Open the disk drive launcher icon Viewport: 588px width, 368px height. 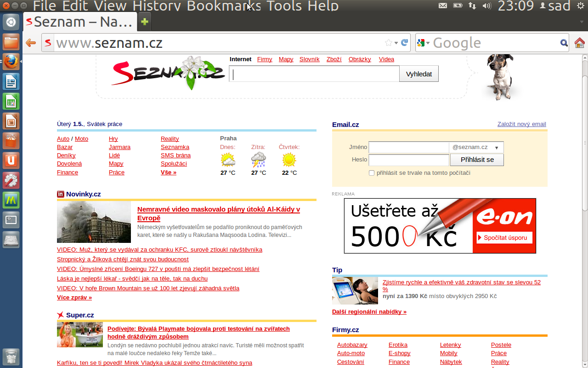point(11,240)
